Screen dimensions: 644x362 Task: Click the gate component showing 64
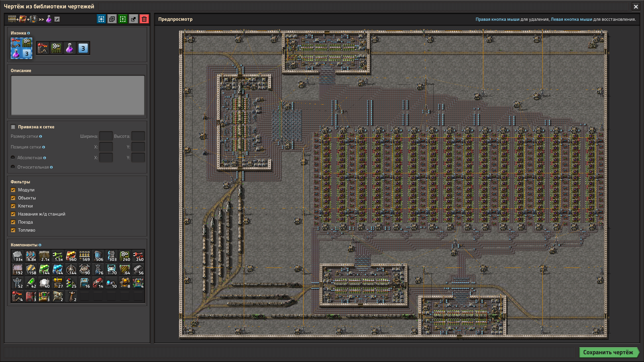tap(125, 269)
